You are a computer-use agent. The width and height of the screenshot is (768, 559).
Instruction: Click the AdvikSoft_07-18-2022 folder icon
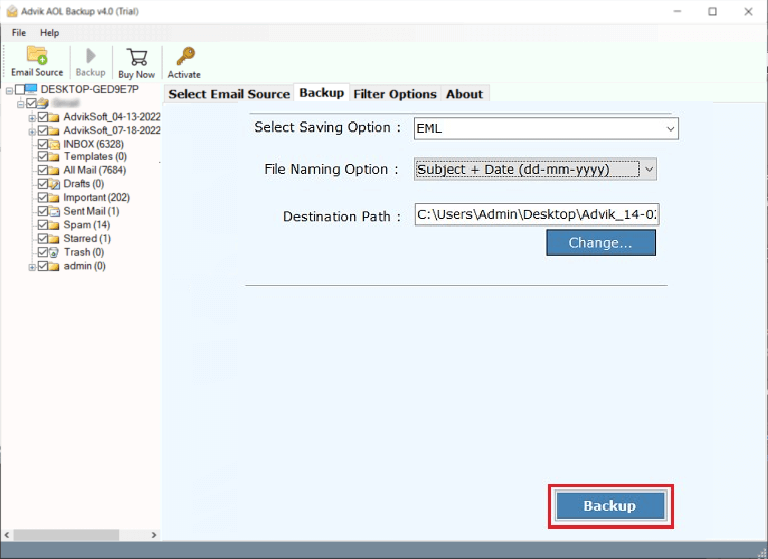tap(54, 131)
